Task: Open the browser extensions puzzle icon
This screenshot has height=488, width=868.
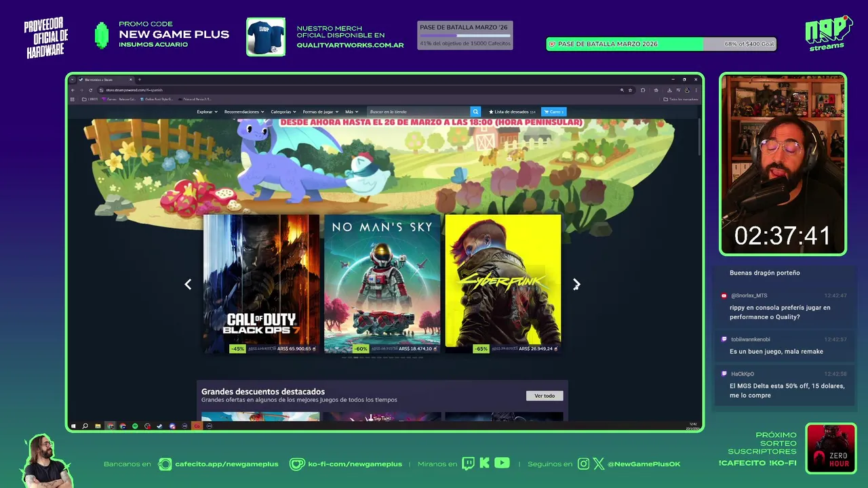Action: tap(643, 90)
